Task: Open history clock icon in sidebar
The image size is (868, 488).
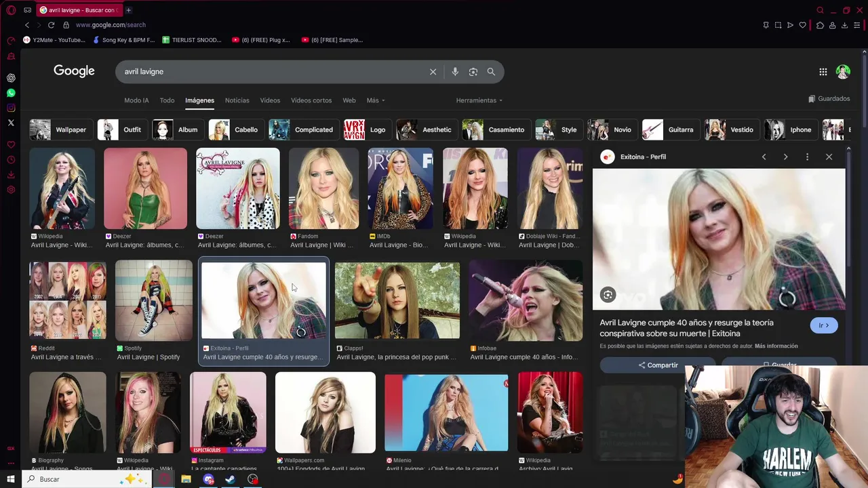Action: [11, 160]
